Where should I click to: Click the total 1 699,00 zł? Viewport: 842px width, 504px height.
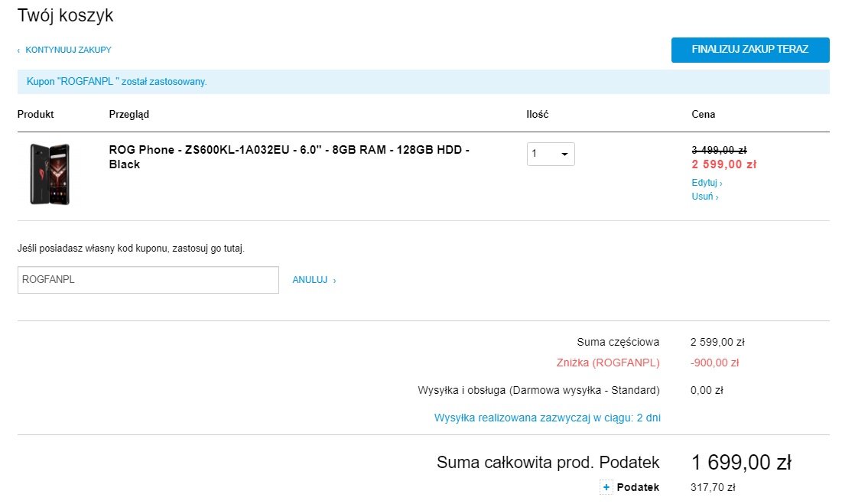[741, 462]
